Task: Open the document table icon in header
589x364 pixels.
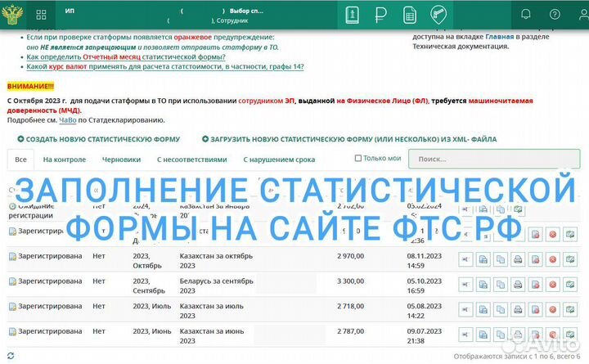Action: [x=410, y=15]
